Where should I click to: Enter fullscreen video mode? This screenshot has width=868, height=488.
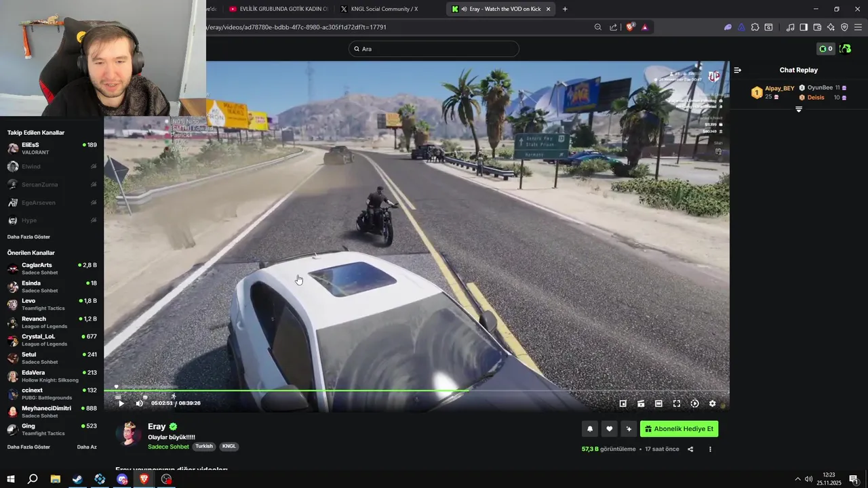677,403
